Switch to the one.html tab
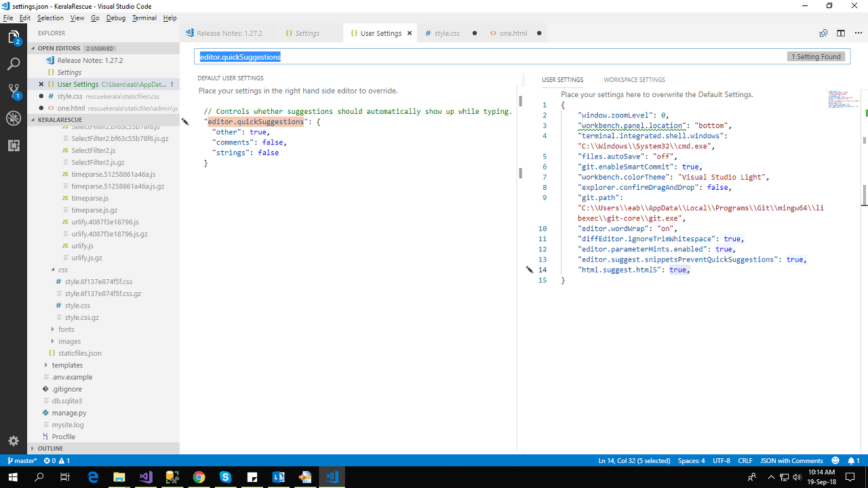868x488 pixels. [x=515, y=33]
